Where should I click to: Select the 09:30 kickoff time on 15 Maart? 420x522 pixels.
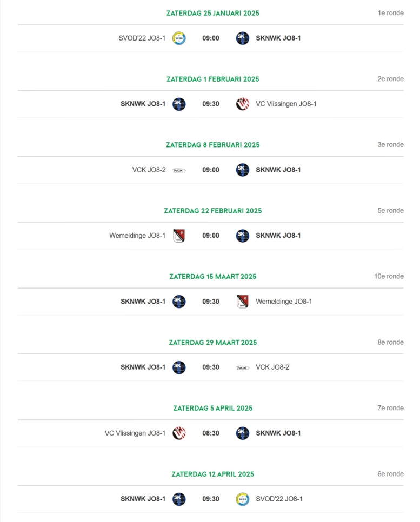[x=211, y=302]
